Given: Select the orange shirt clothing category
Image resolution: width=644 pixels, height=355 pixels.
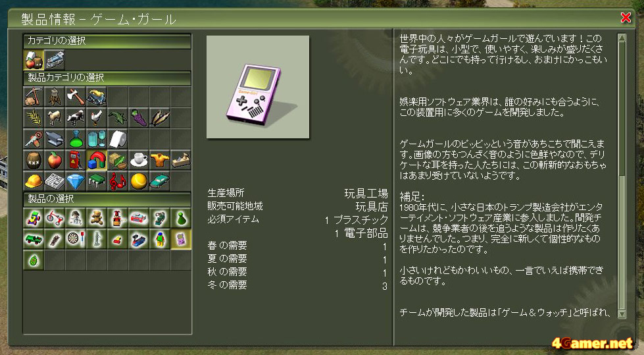Looking at the screenshot, I should [160, 161].
